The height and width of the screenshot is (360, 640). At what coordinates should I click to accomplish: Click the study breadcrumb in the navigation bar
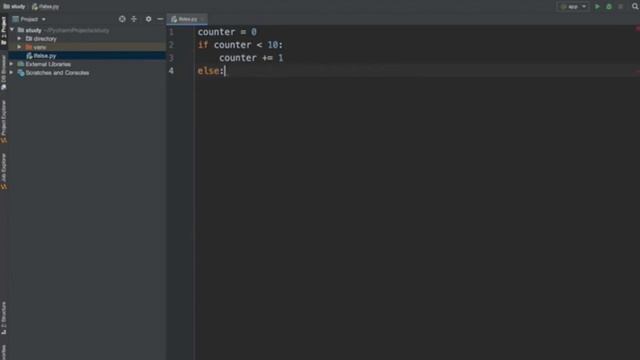14,7
